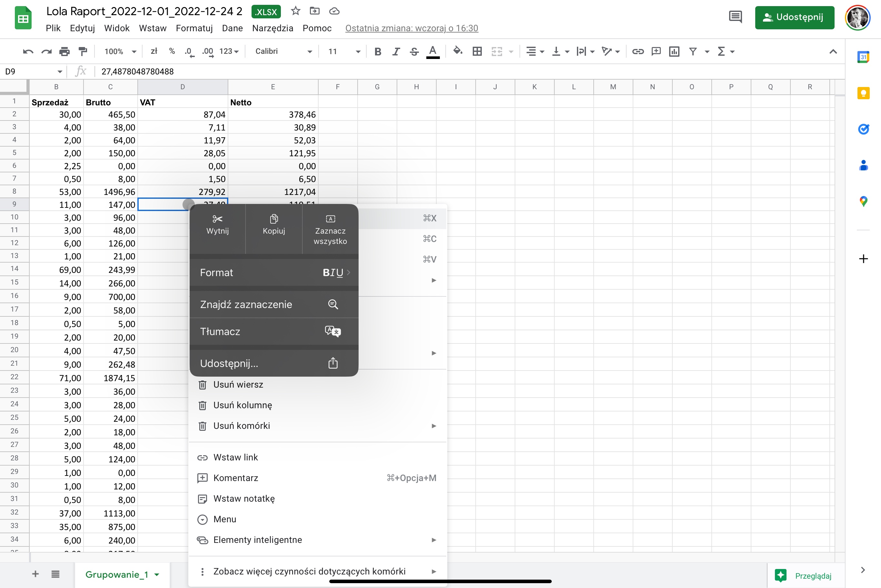Select the paint format roller tool

coord(83,51)
